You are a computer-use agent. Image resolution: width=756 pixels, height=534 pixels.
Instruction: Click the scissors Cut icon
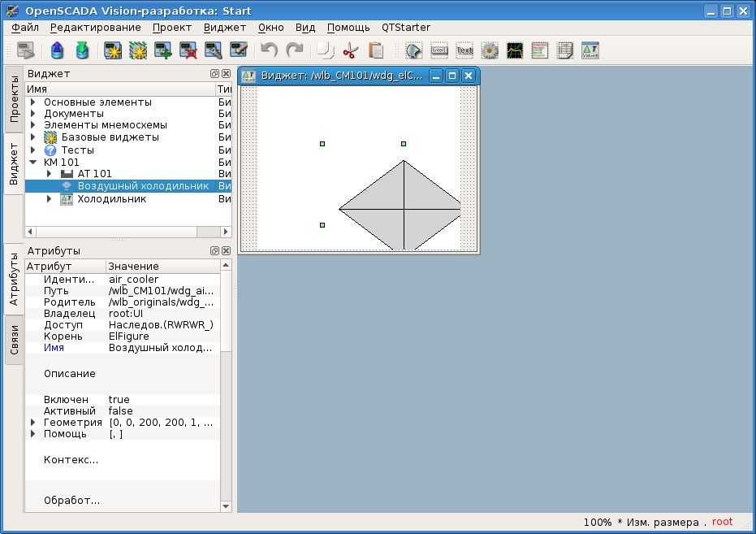(x=350, y=50)
